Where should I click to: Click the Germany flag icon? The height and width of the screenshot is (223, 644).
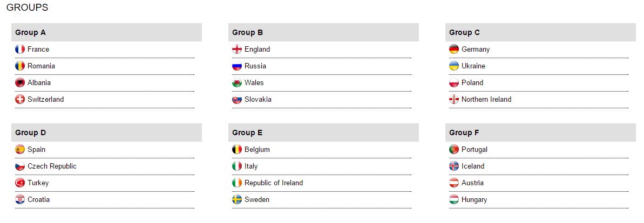click(454, 50)
